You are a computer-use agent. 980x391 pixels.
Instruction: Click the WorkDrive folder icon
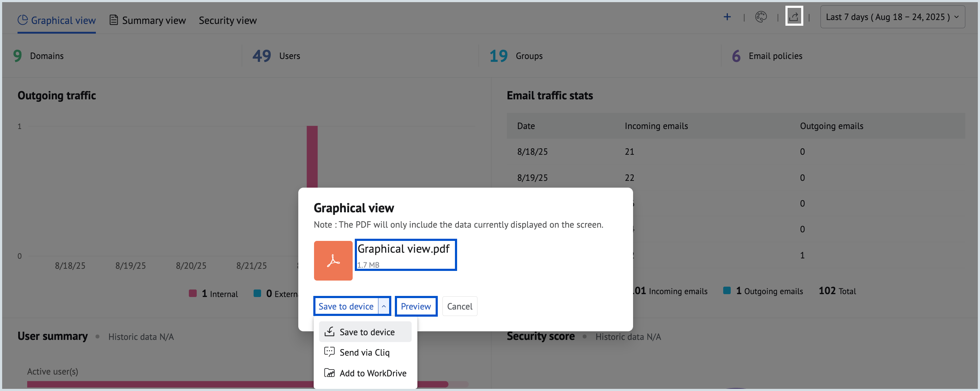click(329, 373)
